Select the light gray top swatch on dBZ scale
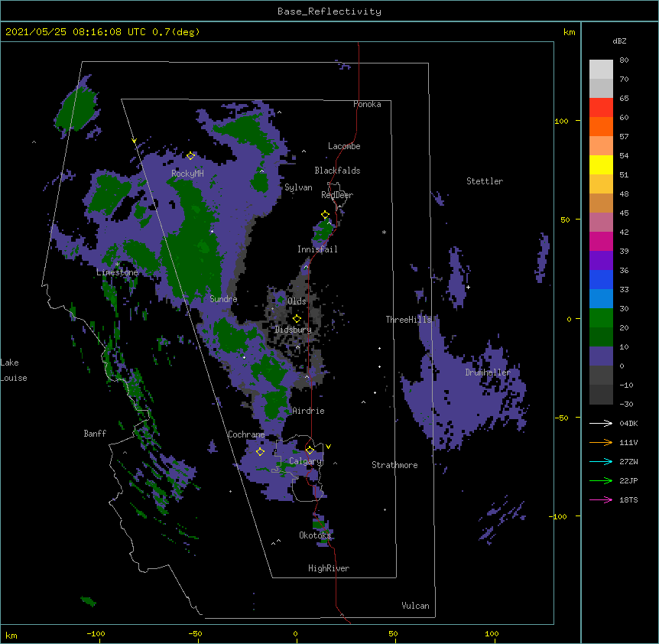Viewport: 659px width, 644px height. click(601, 70)
